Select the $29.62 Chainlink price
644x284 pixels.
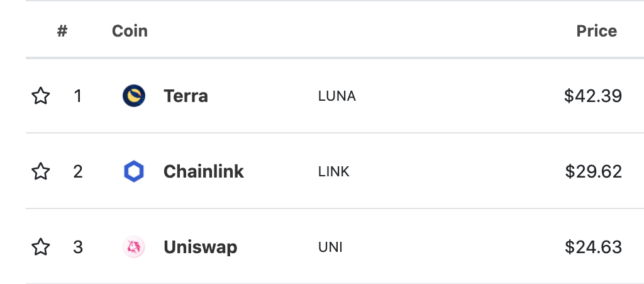[x=594, y=171]
